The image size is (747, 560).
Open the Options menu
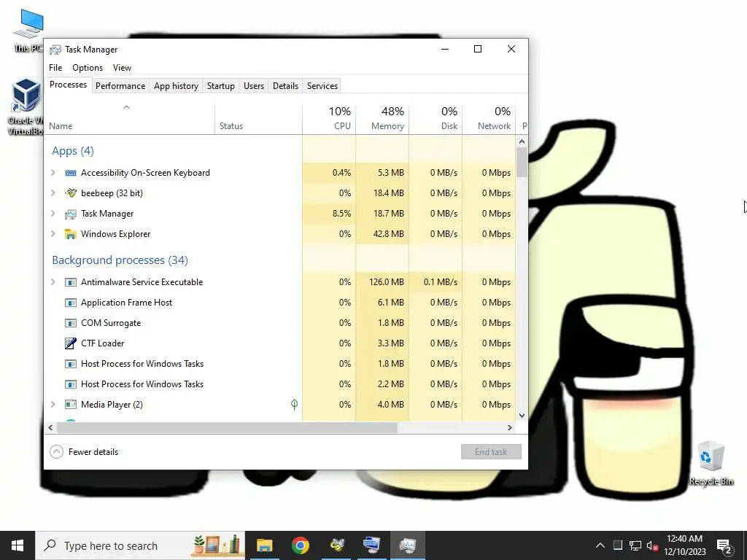pos(88,68)
